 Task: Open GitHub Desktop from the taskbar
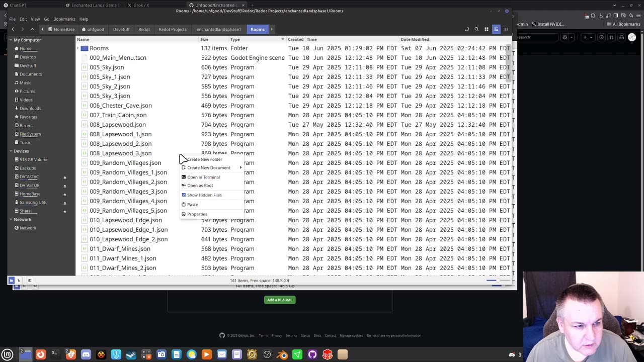pos(312,354)
